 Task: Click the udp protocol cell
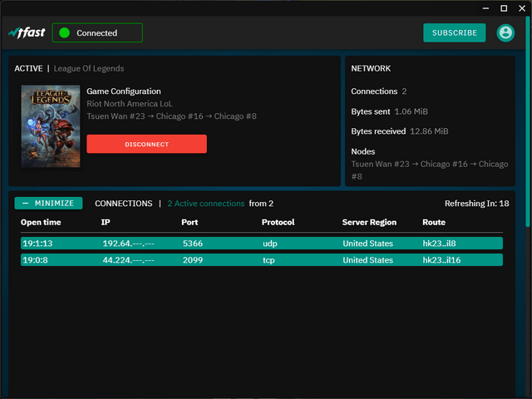click(x=270, y=244)
